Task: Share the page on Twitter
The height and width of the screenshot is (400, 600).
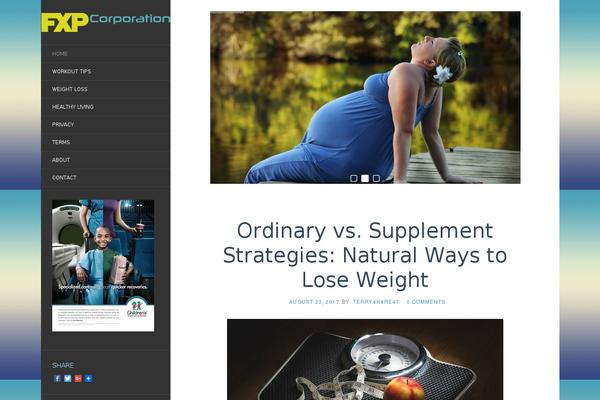Action: [68, 379]
